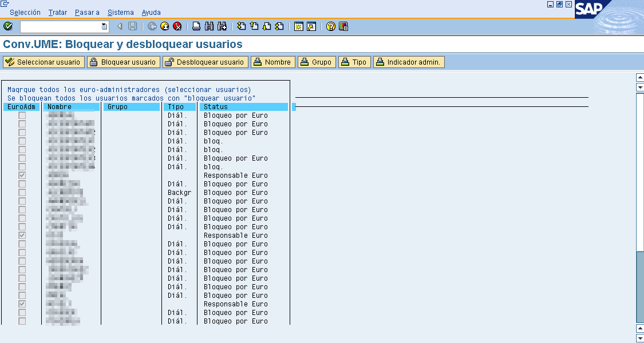Click the Bloquear usuario button
Viewport: 644px width, 343px height.
coord(123,62)
